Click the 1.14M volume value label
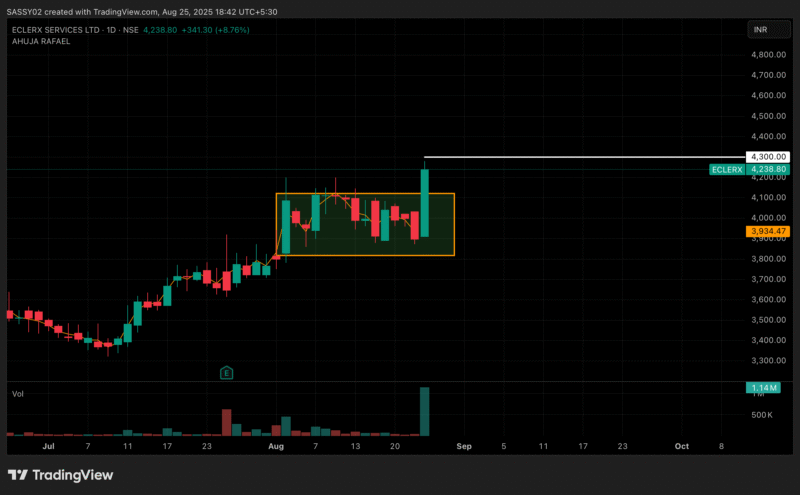The height and width of the screenshot is (495, 800). click(768, 388)
